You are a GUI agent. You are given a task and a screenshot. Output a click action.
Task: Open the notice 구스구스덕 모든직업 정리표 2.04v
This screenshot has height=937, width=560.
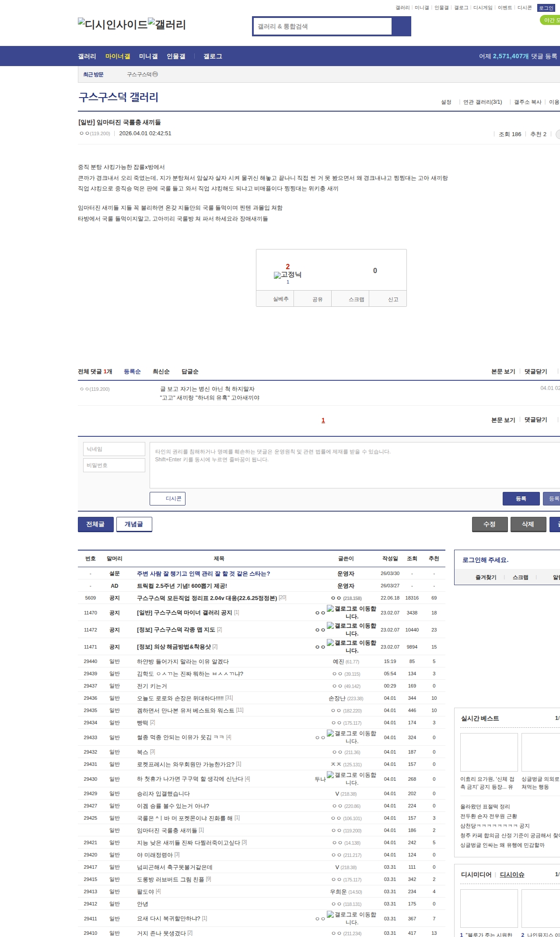[x=207, y=598]
